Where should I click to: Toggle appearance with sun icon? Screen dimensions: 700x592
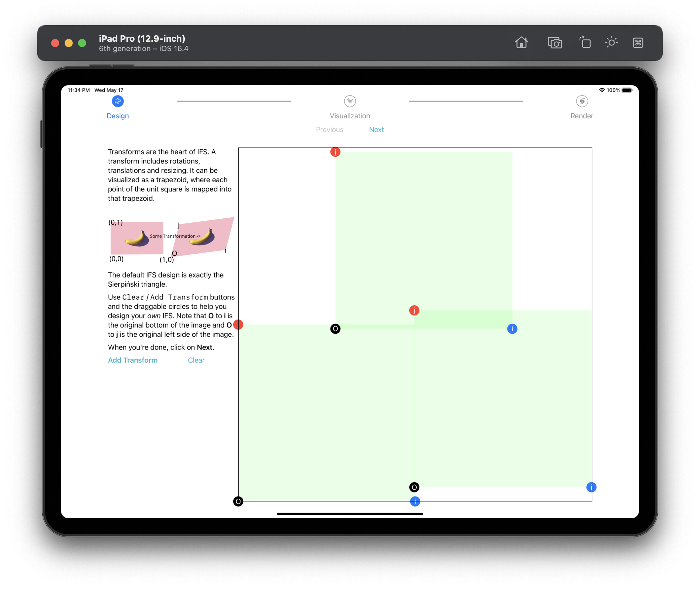coord(611,43)
